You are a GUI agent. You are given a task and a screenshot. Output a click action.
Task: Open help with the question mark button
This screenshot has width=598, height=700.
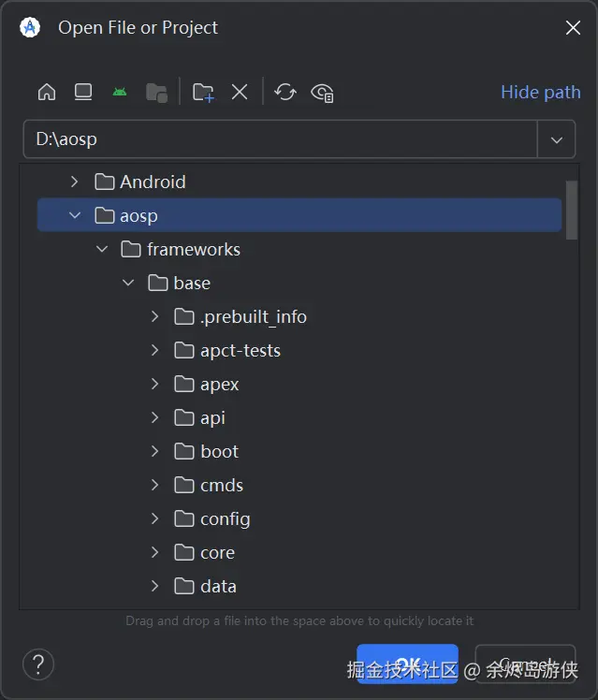[x=38, y=664]
